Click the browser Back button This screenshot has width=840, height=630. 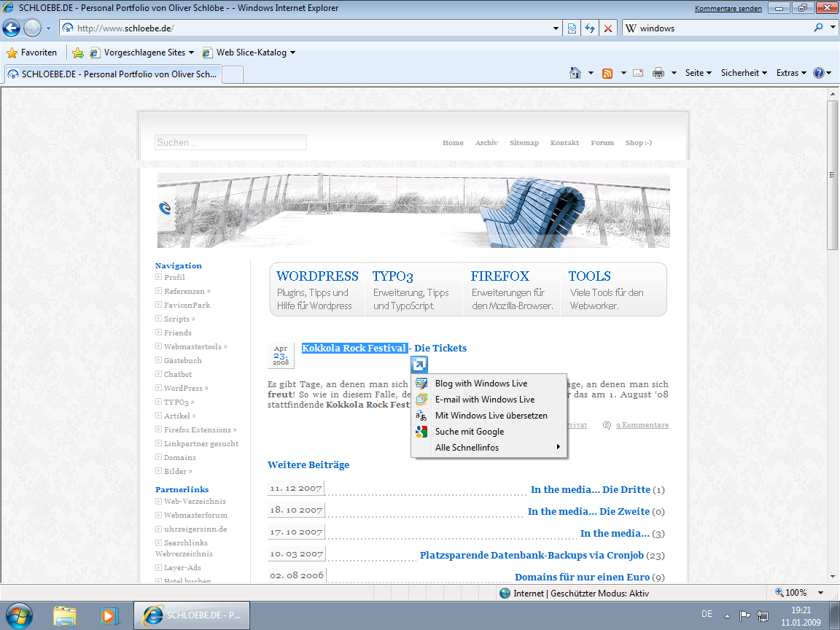(12, 28)
